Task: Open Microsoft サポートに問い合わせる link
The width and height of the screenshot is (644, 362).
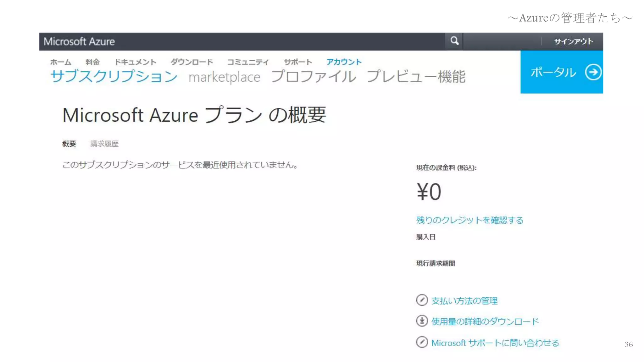Action: tap(495, 343)
